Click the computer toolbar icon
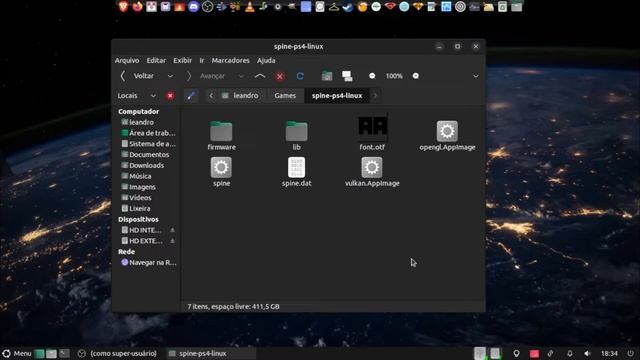This screenshot has height=360, width=640. point(347,76)
